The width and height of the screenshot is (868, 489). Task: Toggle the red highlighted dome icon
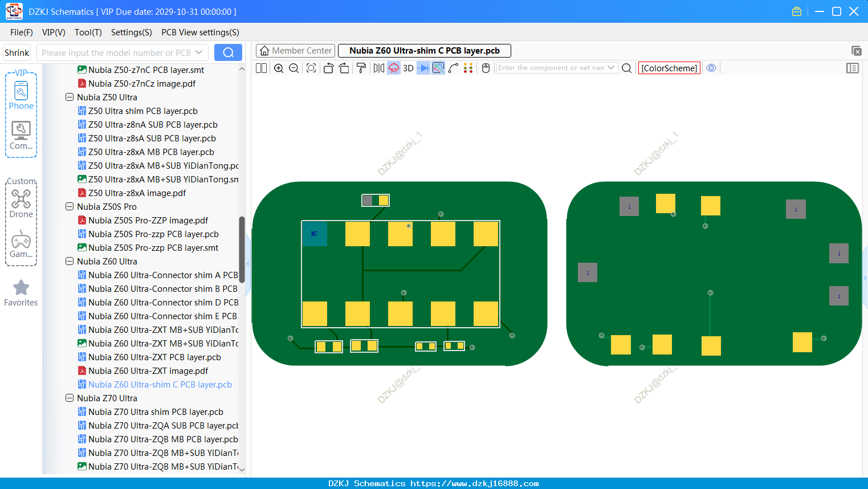tap(394, 68)
